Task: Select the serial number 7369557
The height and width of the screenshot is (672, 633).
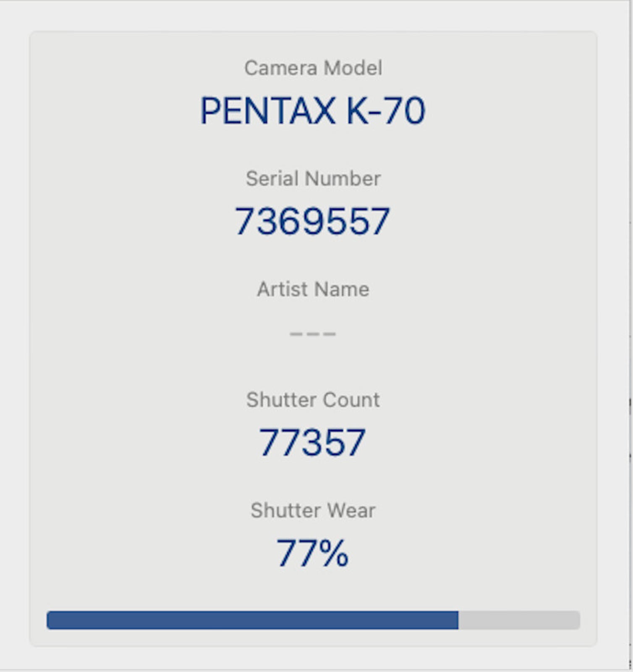Action: [x=312, y=221]
